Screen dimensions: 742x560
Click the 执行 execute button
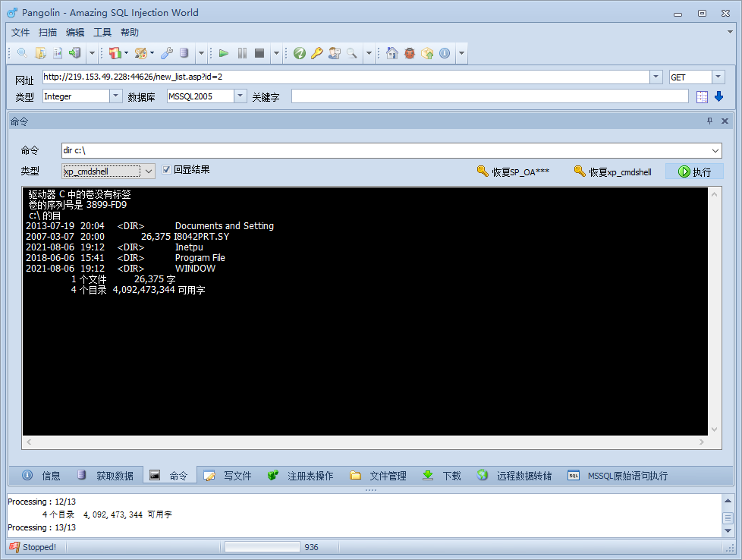click(x=694, y=171)
